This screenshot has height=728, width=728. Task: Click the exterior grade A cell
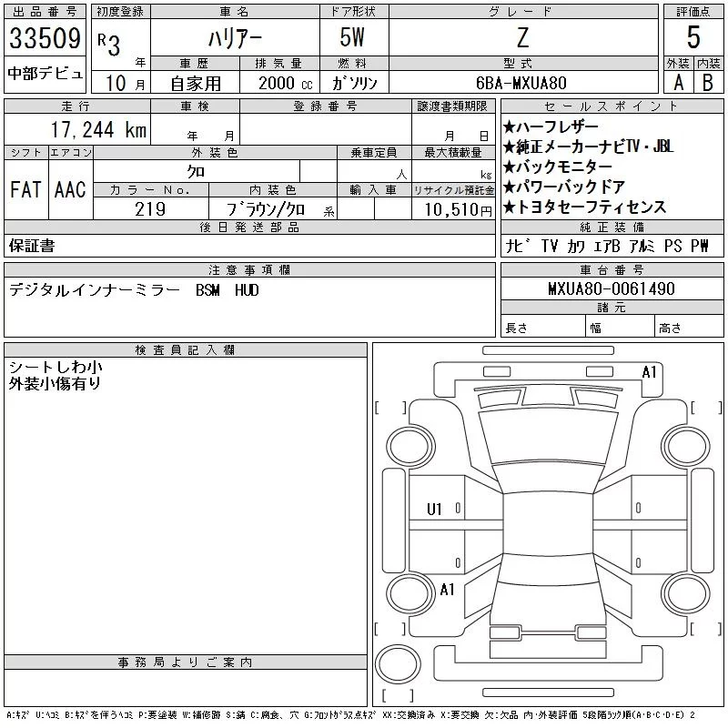pyautogui.click(x=678, y=82)
